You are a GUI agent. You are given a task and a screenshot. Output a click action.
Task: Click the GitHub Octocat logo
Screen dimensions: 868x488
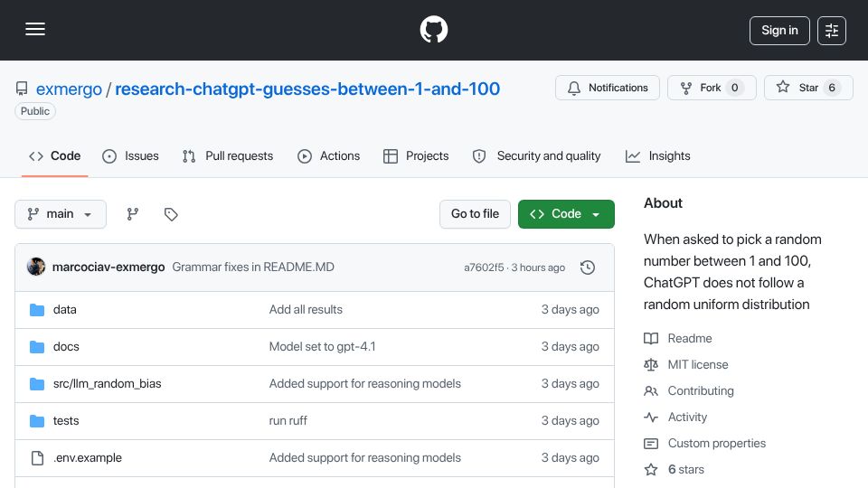[433, 29]
